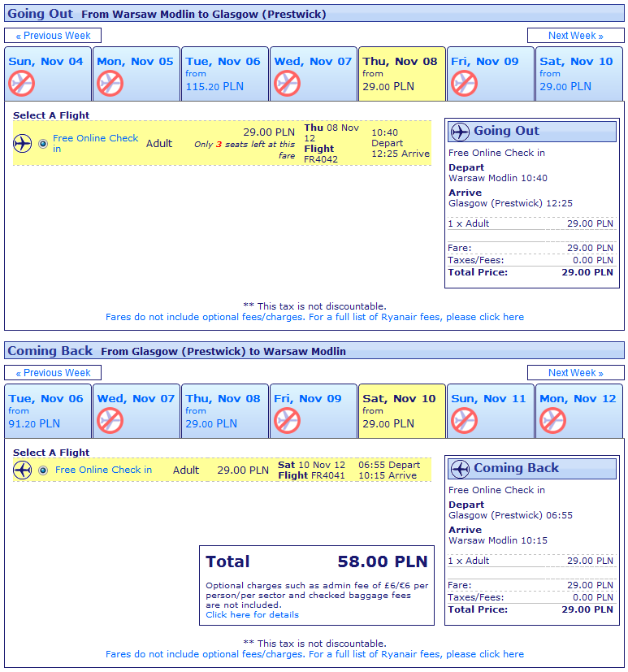Click no-flight icon under Sun, Nov 04
Viewport: 628px width, 672px height.
[22, 83]
